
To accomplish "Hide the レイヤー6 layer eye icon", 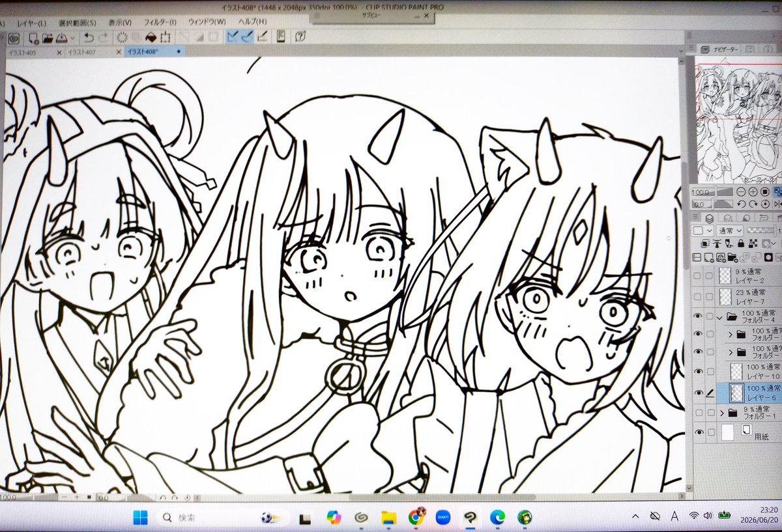I will (x=698, y=393).
